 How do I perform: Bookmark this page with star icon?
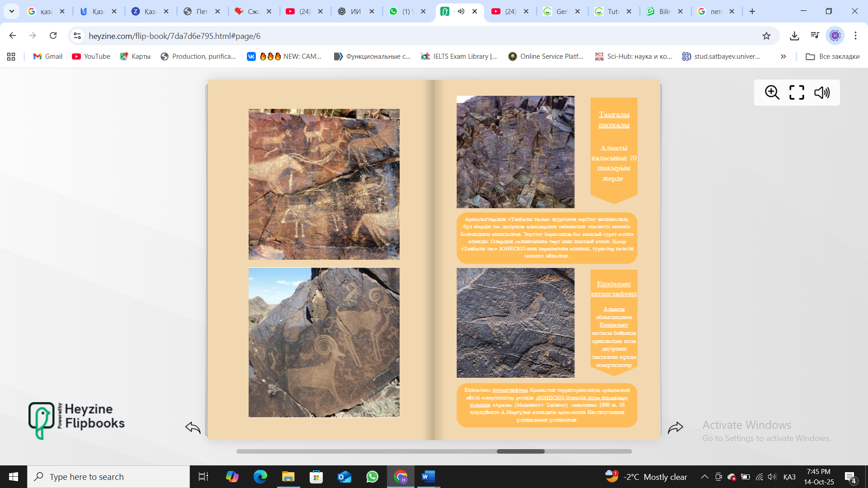tap(766, 36)
